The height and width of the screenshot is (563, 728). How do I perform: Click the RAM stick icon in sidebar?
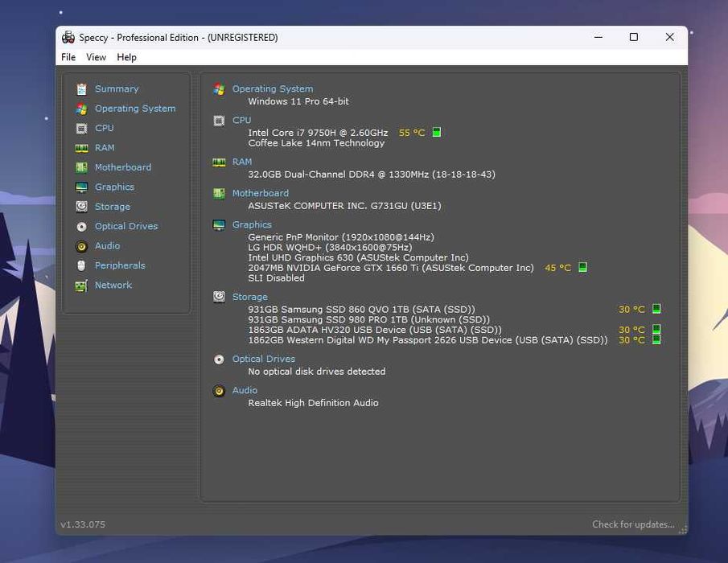(82, 148)
